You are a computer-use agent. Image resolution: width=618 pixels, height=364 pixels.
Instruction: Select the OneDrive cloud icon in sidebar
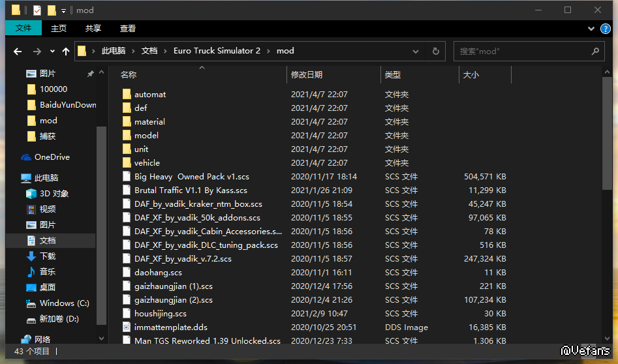point(26,157)
